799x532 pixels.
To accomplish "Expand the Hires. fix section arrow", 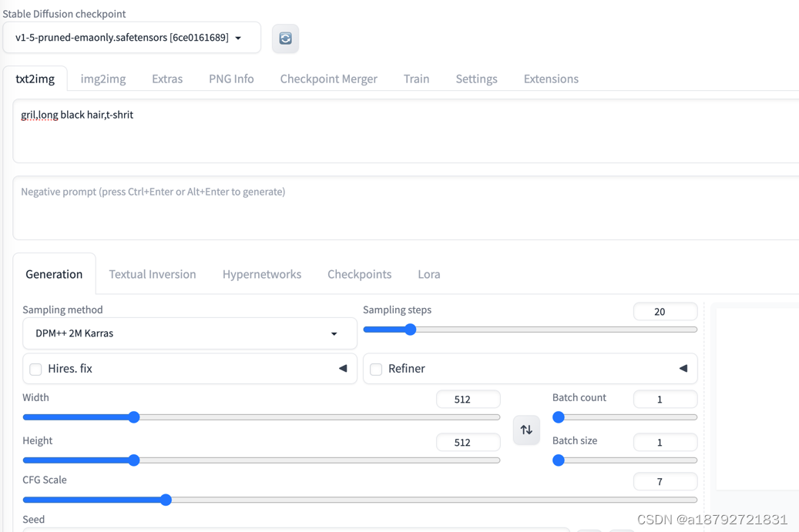I will 343,368.
